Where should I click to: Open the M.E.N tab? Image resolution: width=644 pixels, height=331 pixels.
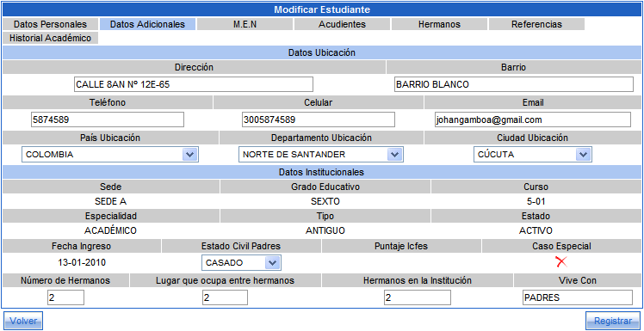click(x=245, y=24)
